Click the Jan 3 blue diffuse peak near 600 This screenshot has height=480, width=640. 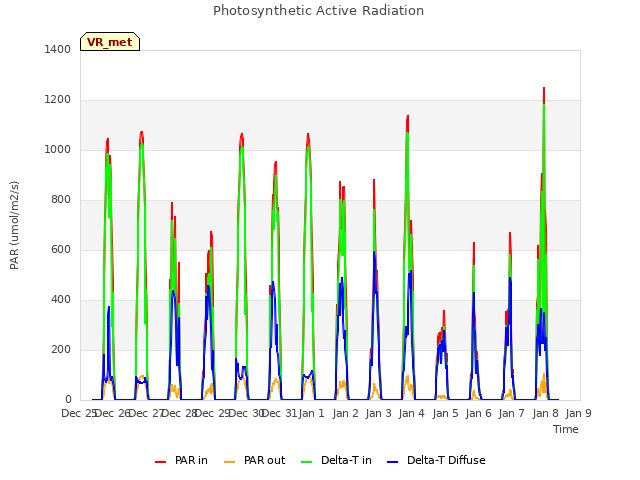(374, 252)
